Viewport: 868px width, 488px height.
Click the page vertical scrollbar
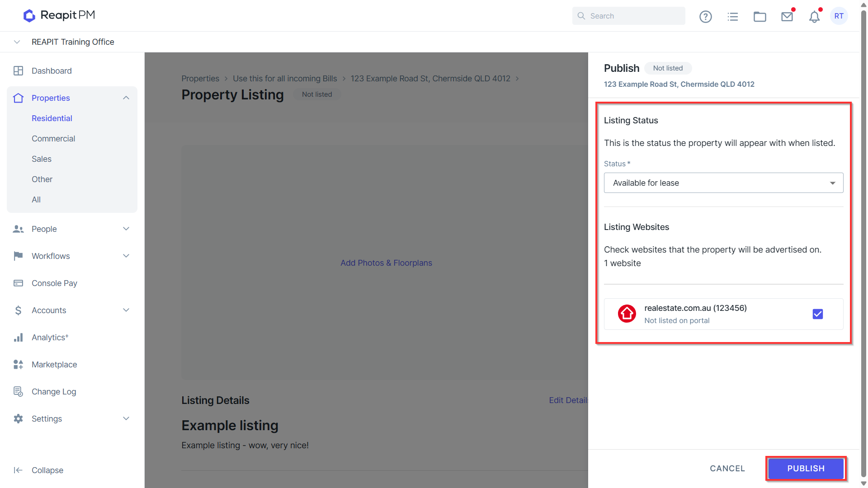[x=863, y=244]
